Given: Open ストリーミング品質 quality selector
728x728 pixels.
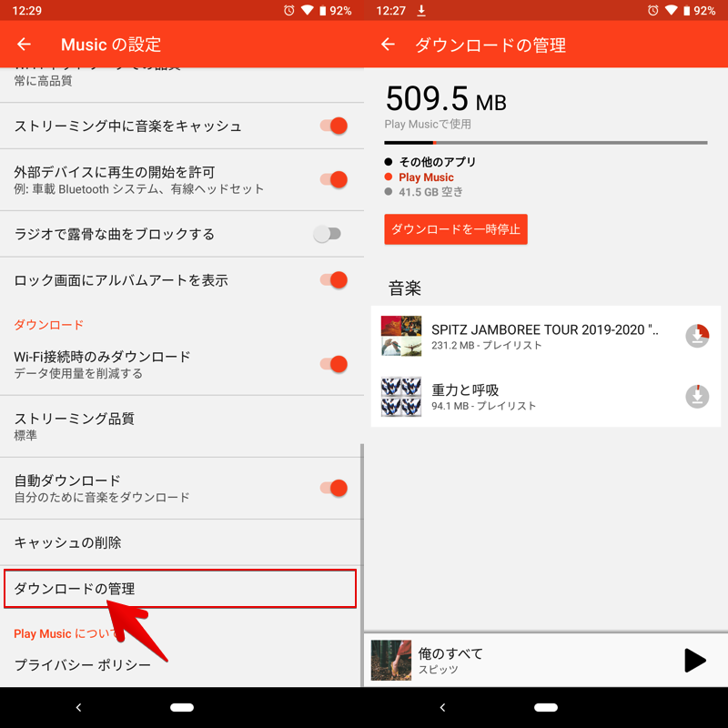Looking at the screenshot, I should coord(180,426).
